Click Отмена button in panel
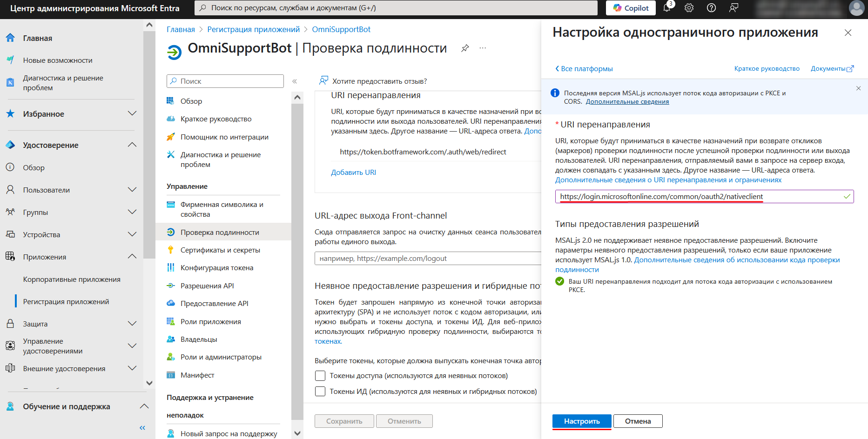This screenshot has height=439, width=868. [638, 421]
